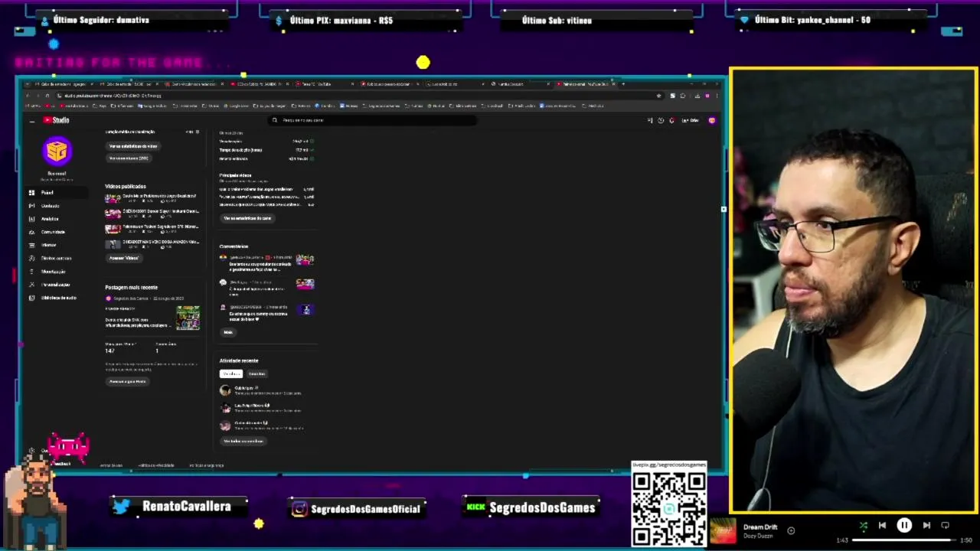The image size is (980, 551).
Task: Select the second Atividade recente tab
Action: coord(256,373)
